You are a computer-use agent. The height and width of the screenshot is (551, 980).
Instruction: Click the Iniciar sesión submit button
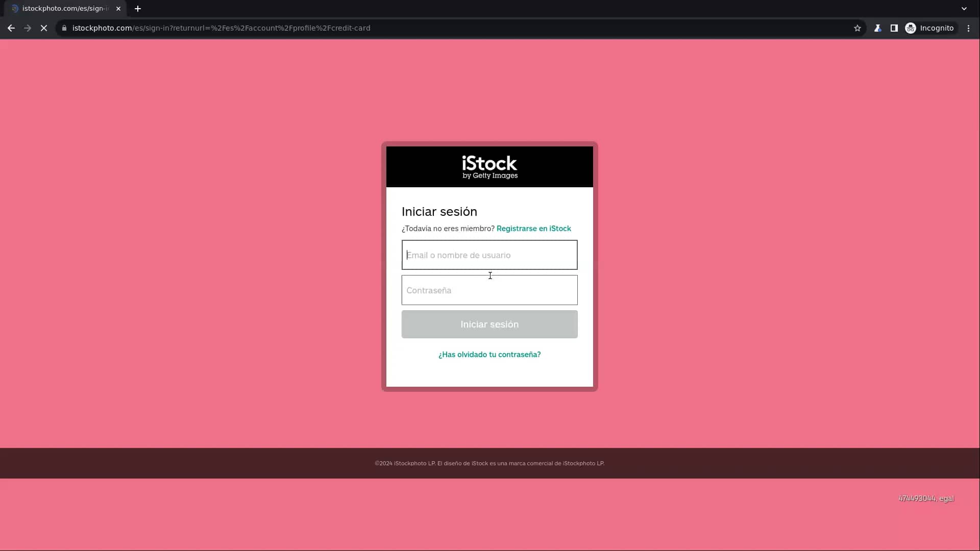(489, 324)
